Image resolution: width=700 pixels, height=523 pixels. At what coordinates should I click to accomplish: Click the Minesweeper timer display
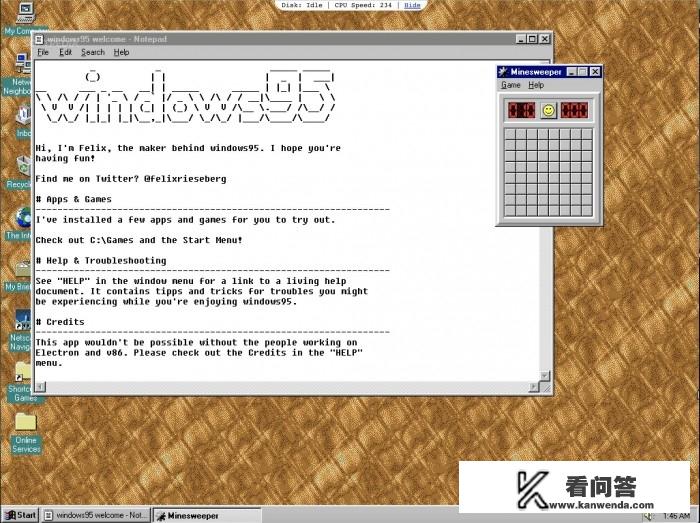575,110
